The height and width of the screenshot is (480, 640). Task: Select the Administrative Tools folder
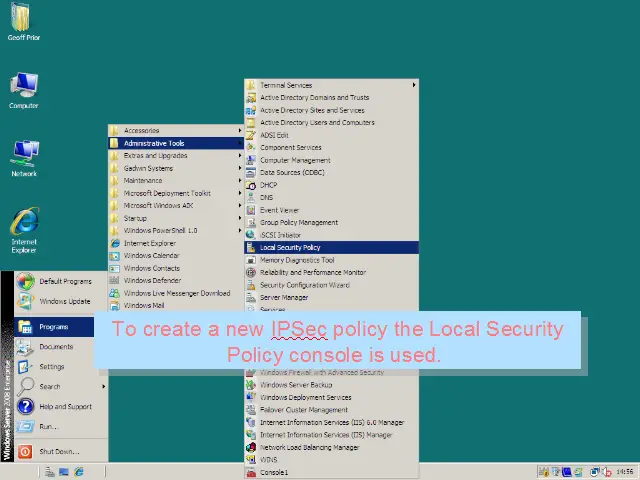[176, 143]
